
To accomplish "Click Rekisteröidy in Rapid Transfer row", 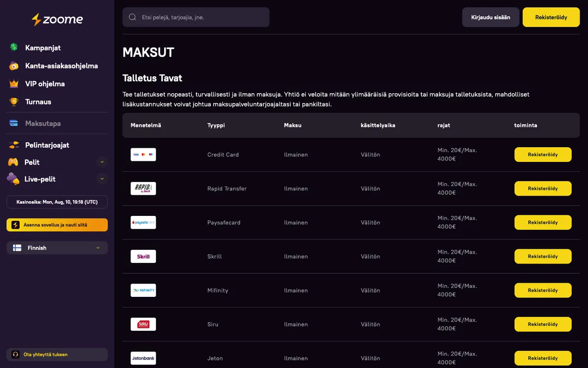I will (x=543, y=188).
